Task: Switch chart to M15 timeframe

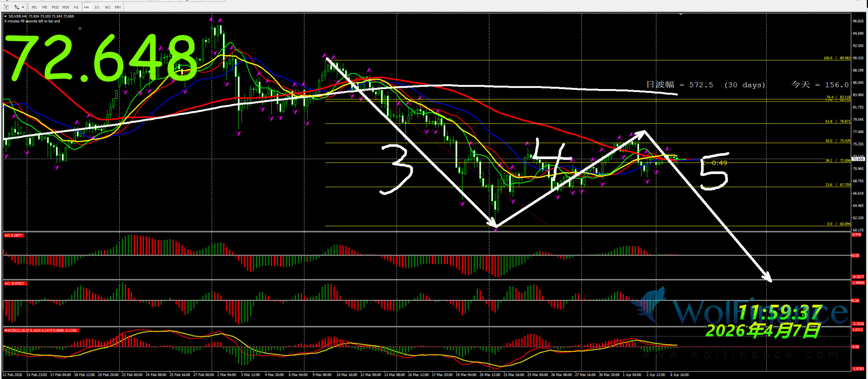Action: [55, 7]
